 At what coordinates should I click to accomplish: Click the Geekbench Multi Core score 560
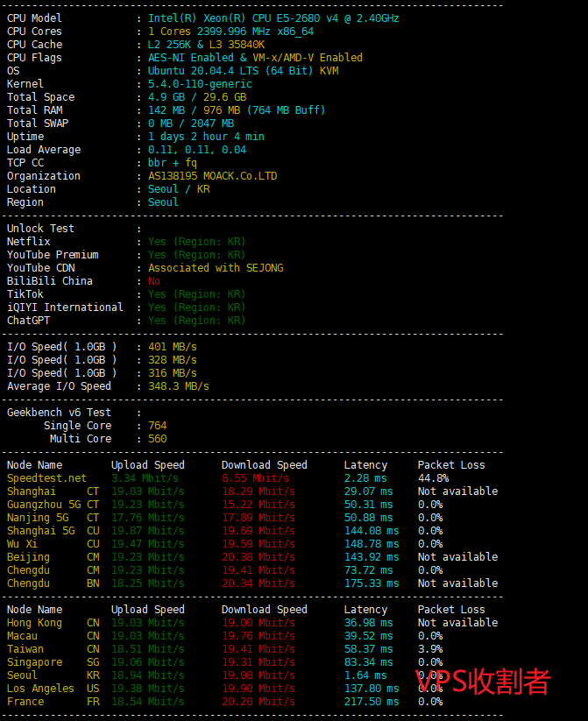tap(158, 439)
